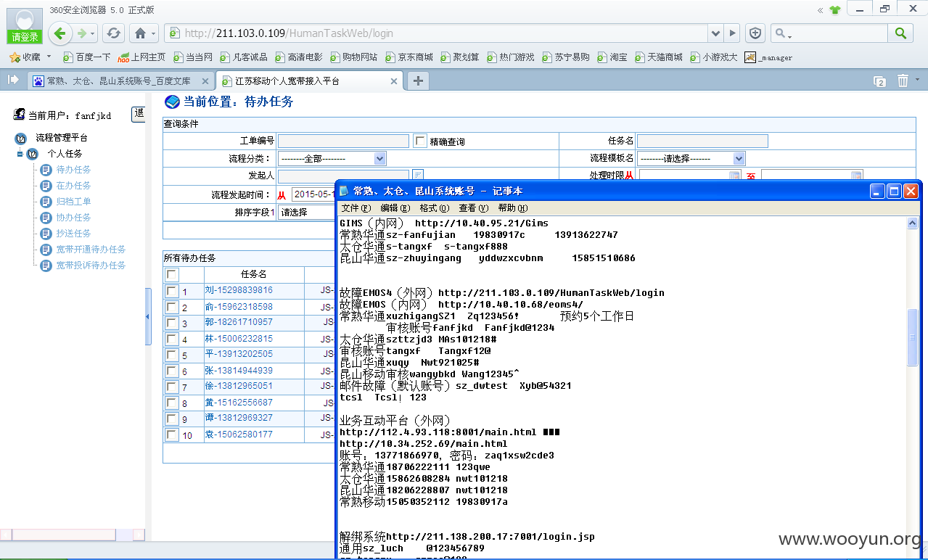Open 抄送任务 in the sidebar
This screenshot has width=928, height=560.
click(x=73, y=234)
